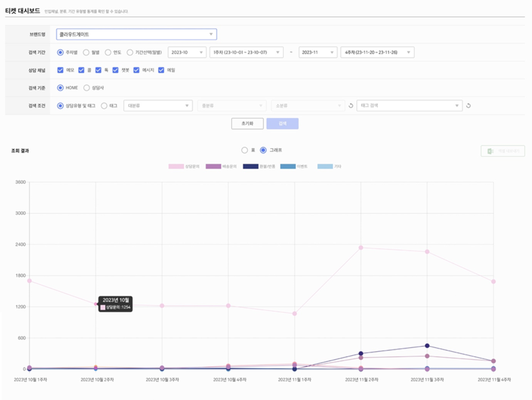The width and height of the screenshot is (532, 400).
Task: Open the 4주차 end week dropdown
Action: [x=377, y=52]
